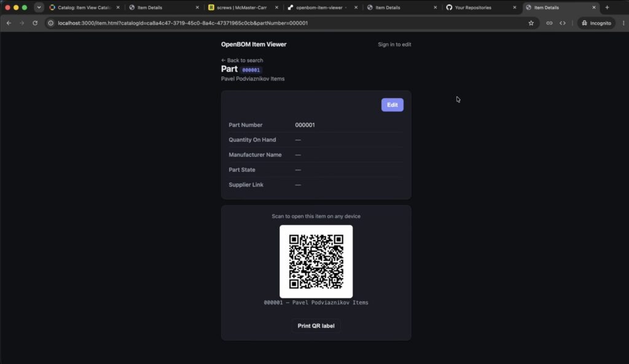This screenshot has width=629, height=364.
Task: Click OpenBOM Item Viewer title
Action: (254, 44)
